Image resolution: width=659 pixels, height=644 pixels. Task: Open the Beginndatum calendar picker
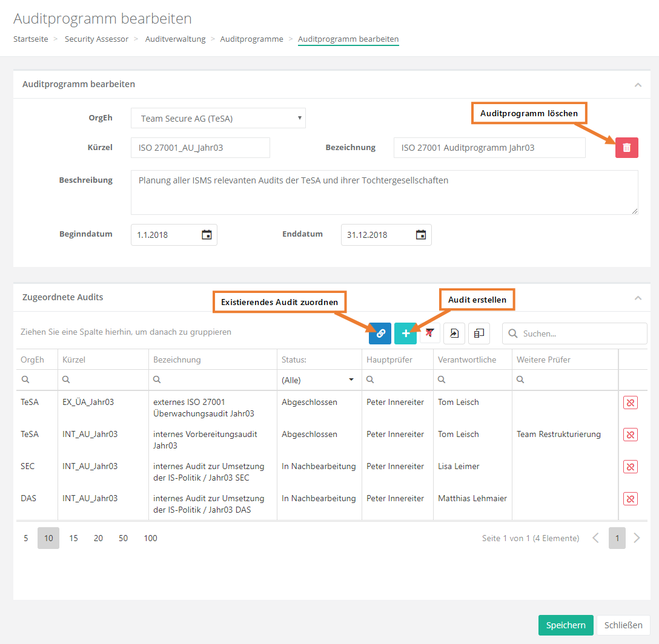pos(207,235)
